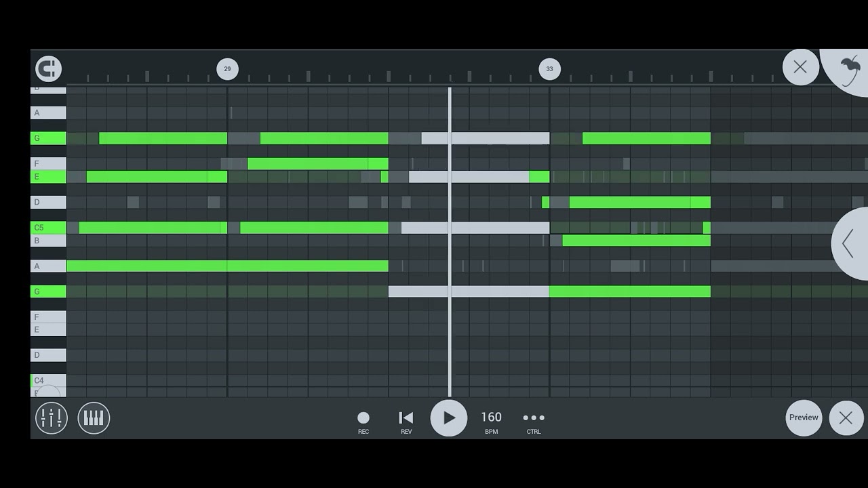Open the piano keyboard view
Image resolution: width=868 pixels, height=488 pixels.
[94, 418]
